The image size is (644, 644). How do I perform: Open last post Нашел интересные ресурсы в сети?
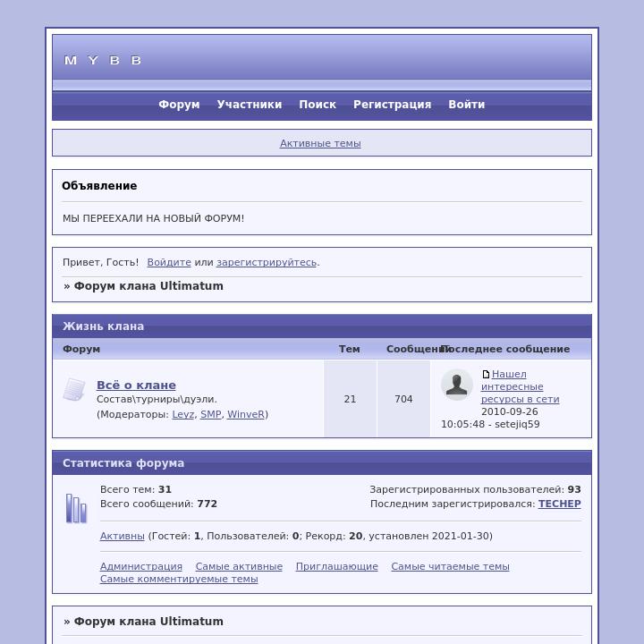pos(520,386)
